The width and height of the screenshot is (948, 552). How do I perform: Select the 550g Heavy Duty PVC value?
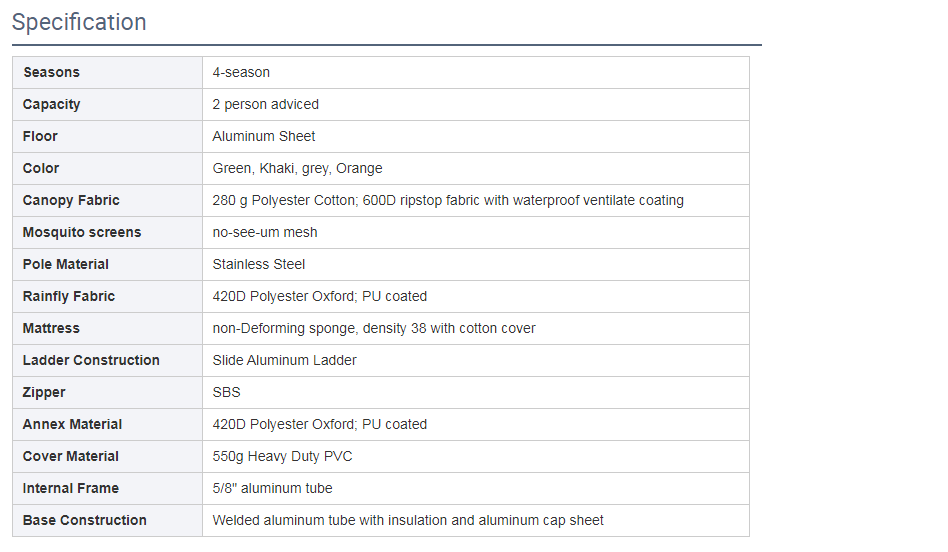click(x=283, y=456)
